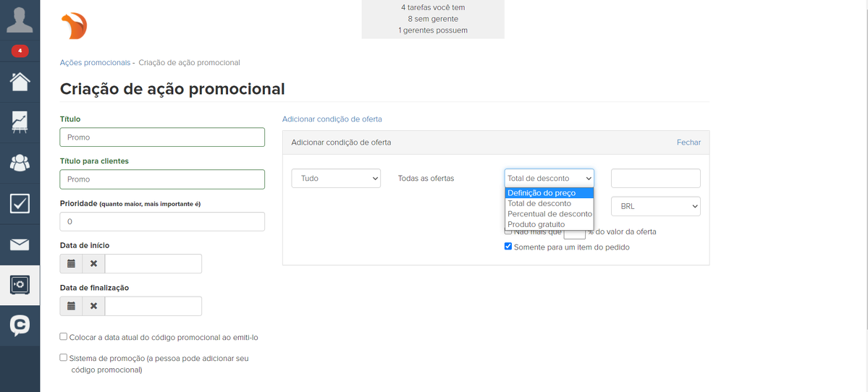The image size is (868, 392).
Task: Open the analytics chart icon in sidebar
Action: coord(20,122)
